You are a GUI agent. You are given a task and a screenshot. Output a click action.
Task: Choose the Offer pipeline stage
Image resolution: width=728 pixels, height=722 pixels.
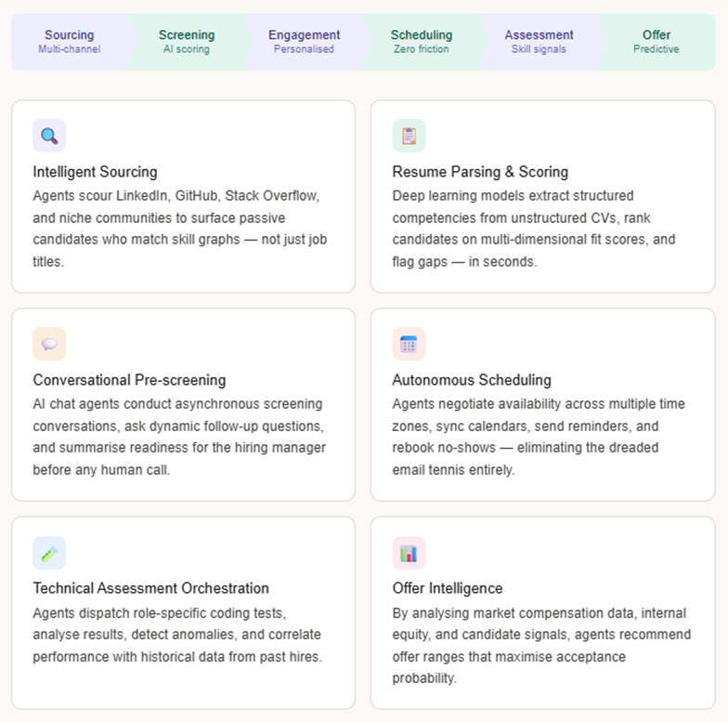point(656,41)
